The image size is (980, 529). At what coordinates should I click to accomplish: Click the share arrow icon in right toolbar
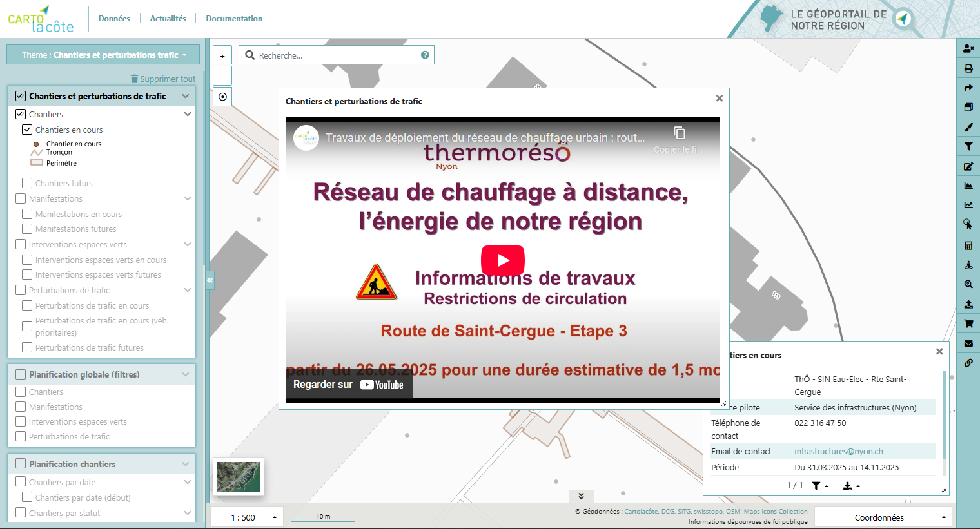point(968,88)
